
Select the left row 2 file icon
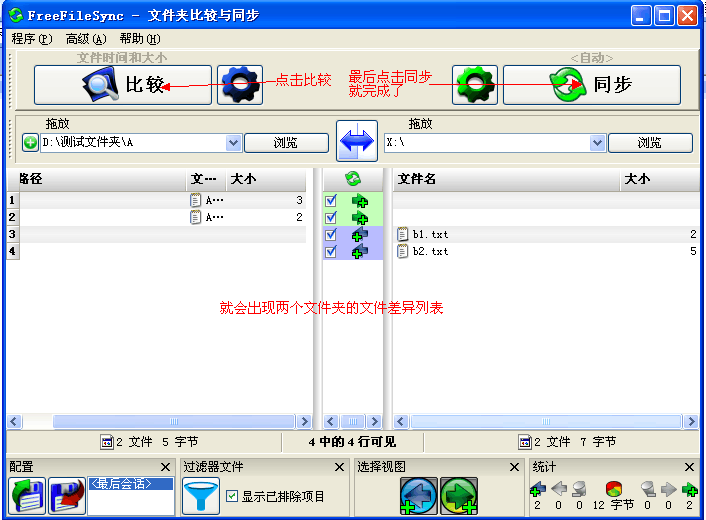pyautogui.click(x=195, y=217)
